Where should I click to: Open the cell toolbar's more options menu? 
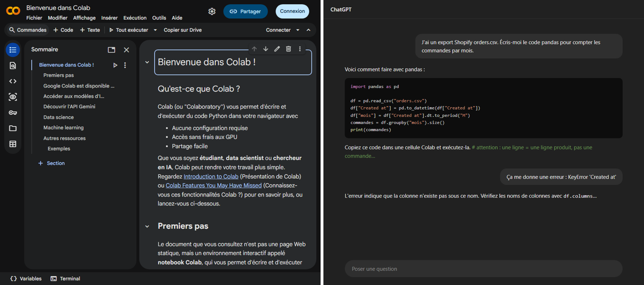pos(300,49)
